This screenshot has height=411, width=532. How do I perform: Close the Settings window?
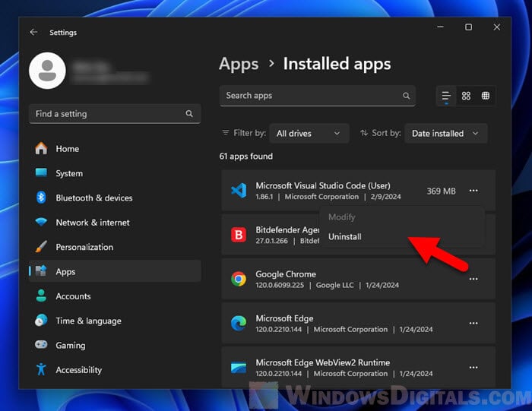click(x=497, y=27)
